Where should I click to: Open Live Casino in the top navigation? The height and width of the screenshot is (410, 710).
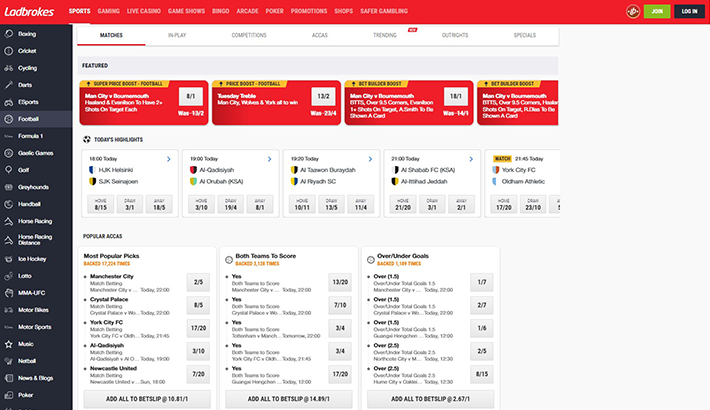(144, 11)
